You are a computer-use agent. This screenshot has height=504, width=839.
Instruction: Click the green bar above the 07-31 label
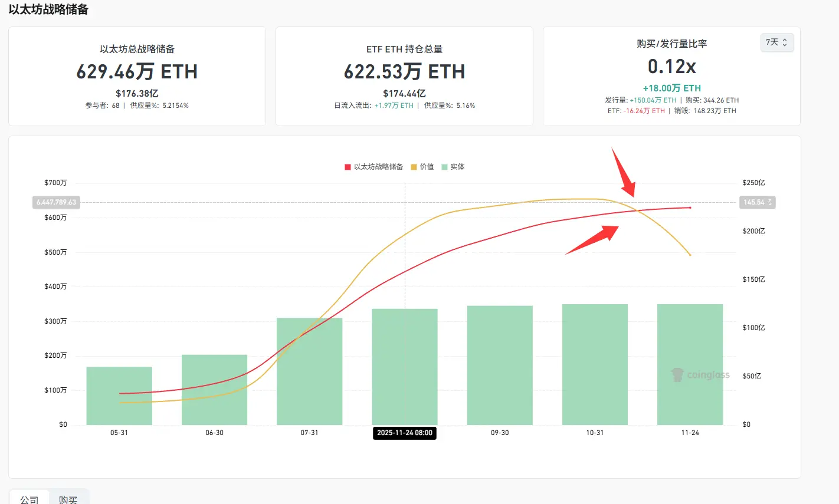(x=310, y=371)
